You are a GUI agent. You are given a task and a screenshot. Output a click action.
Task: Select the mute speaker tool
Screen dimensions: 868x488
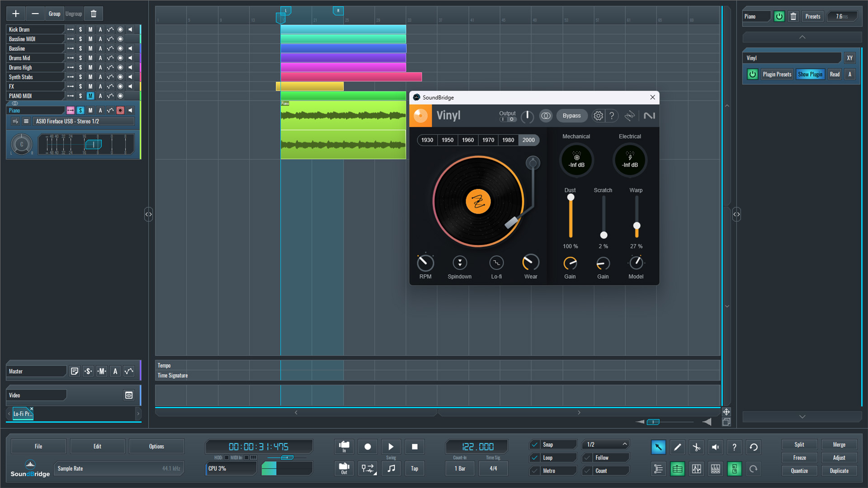tap(715, 447)
